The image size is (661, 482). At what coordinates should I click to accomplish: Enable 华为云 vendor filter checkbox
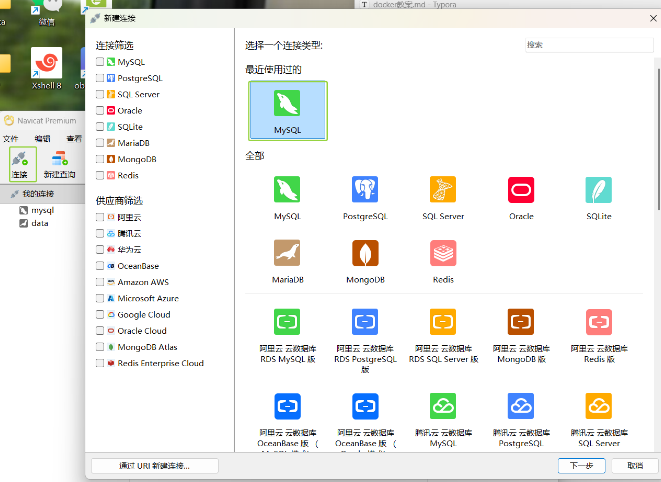tap(100, 249)
